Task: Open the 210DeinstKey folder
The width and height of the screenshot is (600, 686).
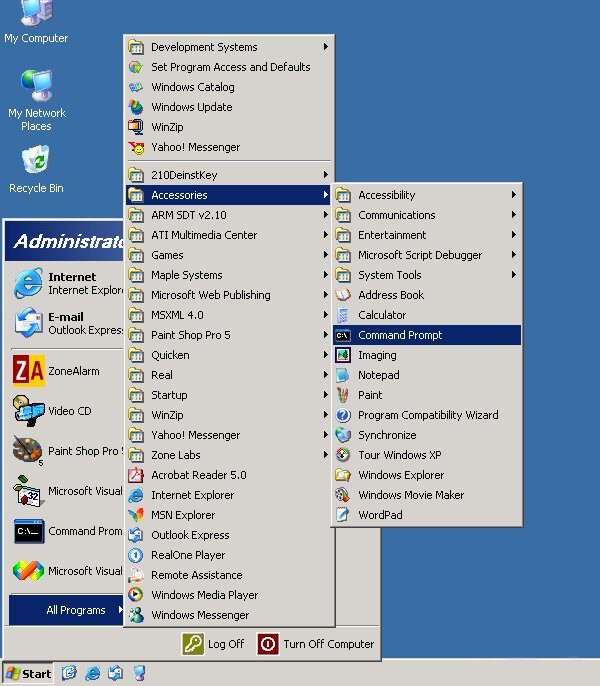Action: click(228, 175)
